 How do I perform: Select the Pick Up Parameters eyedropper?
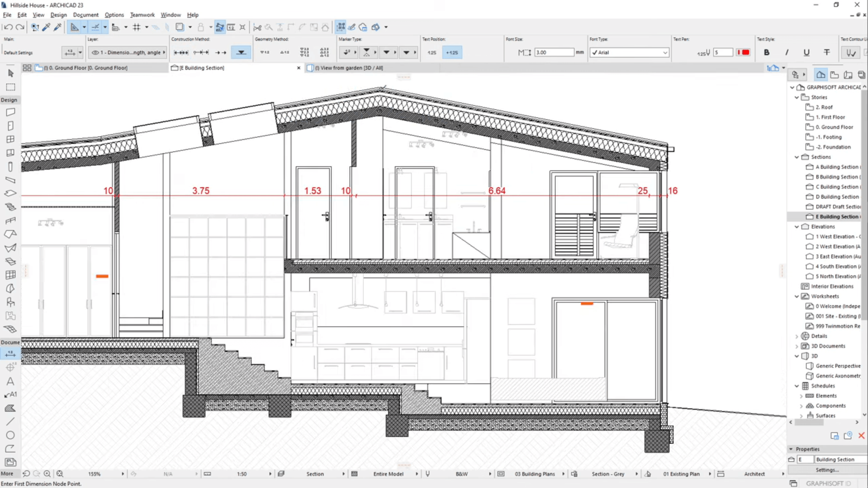(x=46, y=27)
